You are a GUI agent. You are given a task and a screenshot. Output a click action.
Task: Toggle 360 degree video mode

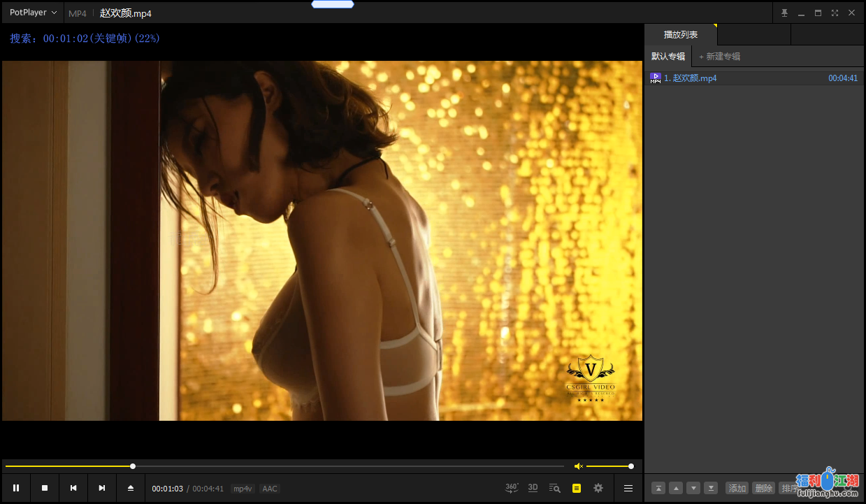(512, 488)
